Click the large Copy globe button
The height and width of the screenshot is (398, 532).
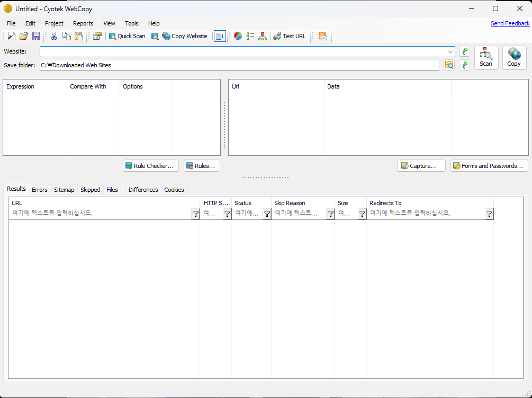515,58
